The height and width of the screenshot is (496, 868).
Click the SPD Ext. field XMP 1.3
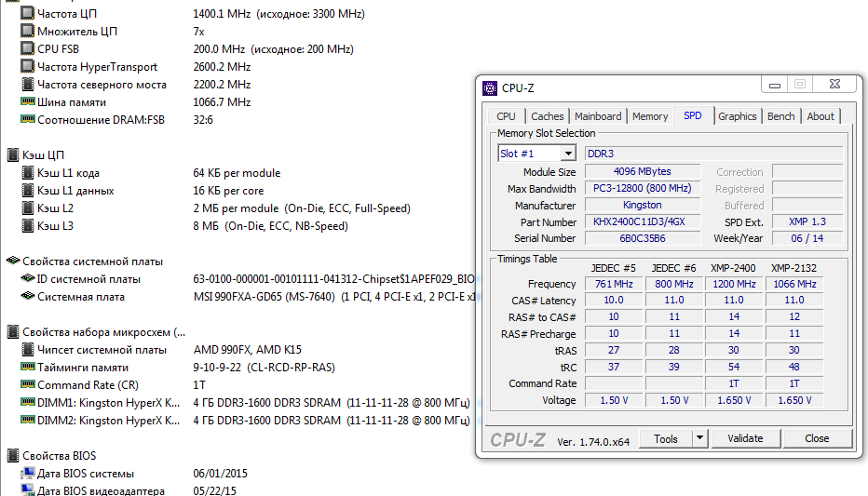click(807, 221)
